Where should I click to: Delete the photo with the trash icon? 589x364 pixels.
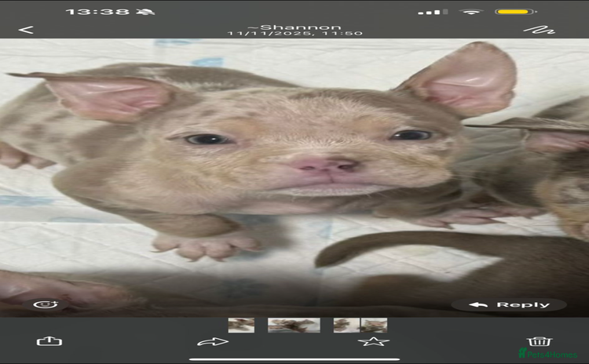[x=539, y=340]
